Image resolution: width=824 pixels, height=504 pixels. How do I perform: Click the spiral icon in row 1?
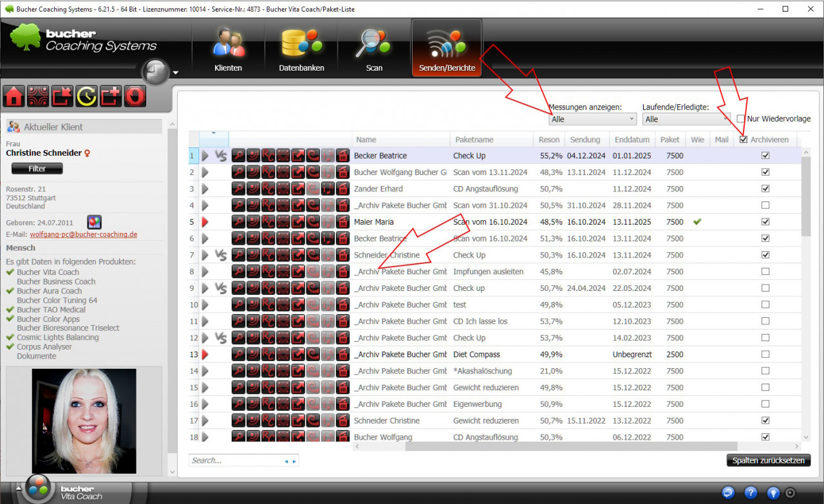click(x=313, y=156)
